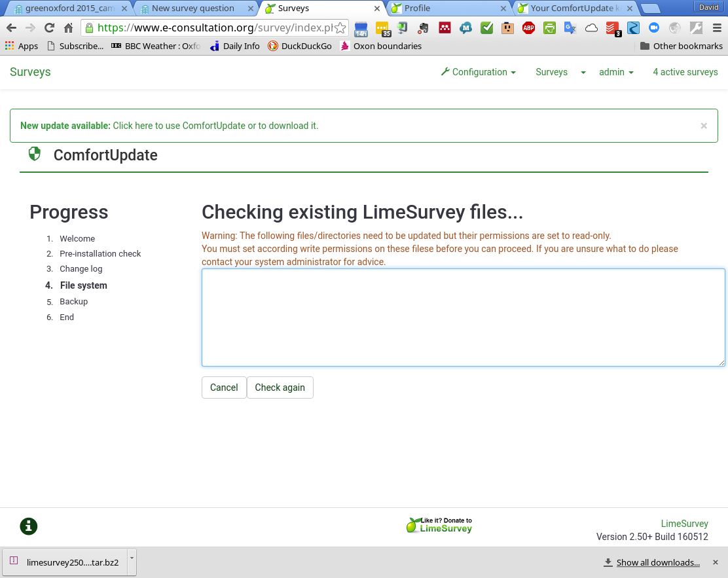Click the Welcome progress step
The width and height of the screenshot is (728, 578).
(x=77, y=239)
